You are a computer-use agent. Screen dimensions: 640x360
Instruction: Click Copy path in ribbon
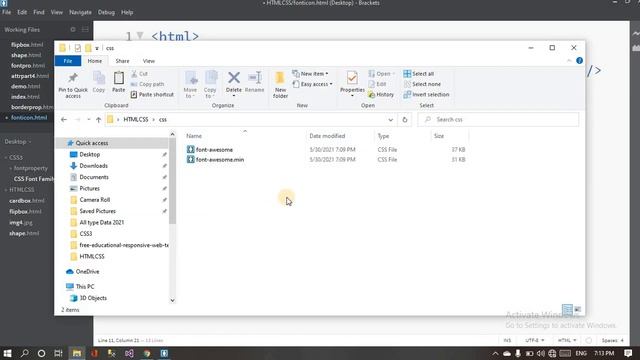(x=147, y=84)
